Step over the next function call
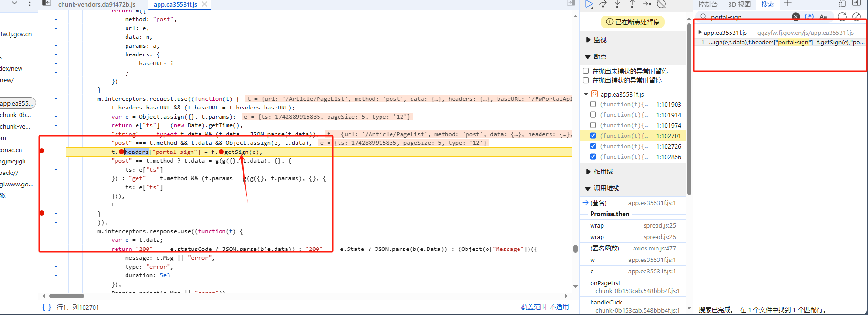This screenshot has width=868, height=315. pos(603,4)
